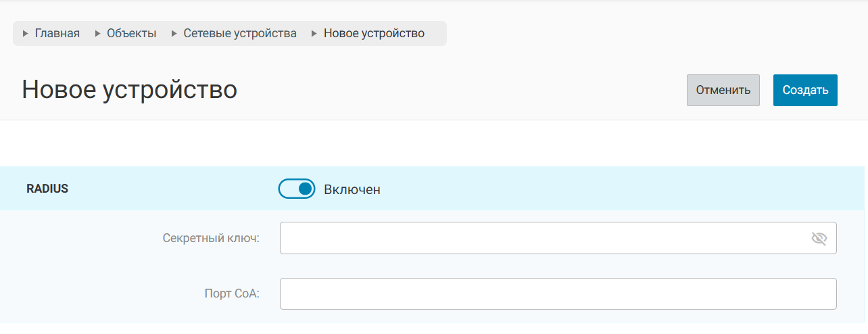The width and height of the screenshot is (868, 334).
Task: Click the 'Секретный ключ:' field label
Action: [211, 239]
